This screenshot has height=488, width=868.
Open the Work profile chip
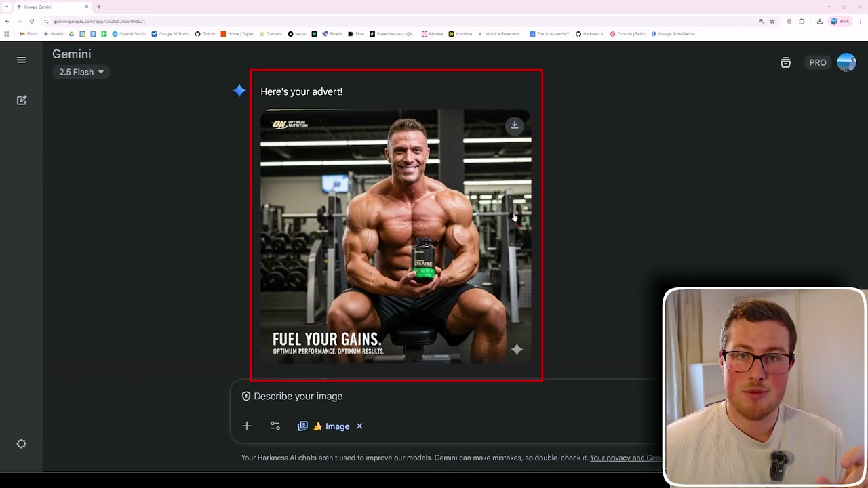tap(840, 21)
